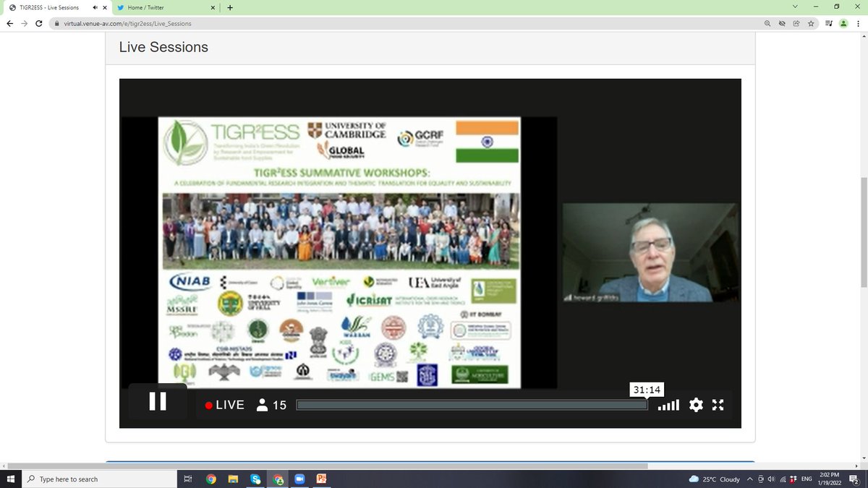Open the first Chrome icon in taskbar
868x488 pixels.
tap(210, 479)
